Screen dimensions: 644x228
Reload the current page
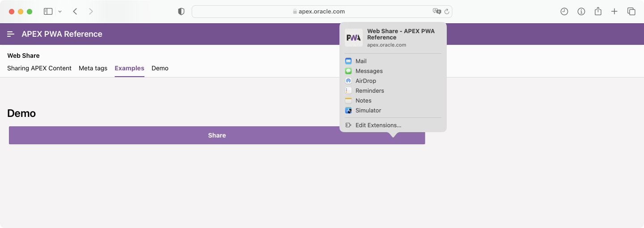[x=447, y=12]
